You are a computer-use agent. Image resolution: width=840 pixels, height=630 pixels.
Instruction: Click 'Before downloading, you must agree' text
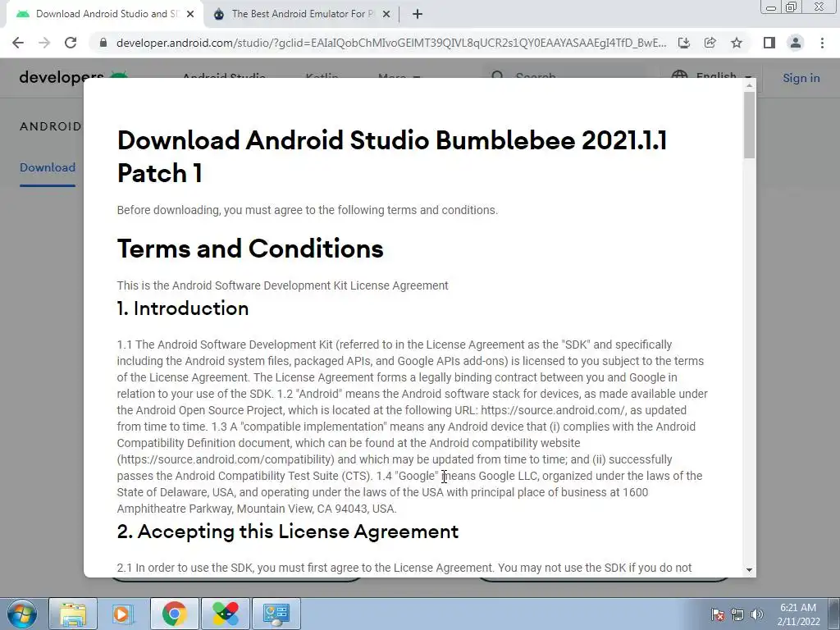[x=308, y=210]
